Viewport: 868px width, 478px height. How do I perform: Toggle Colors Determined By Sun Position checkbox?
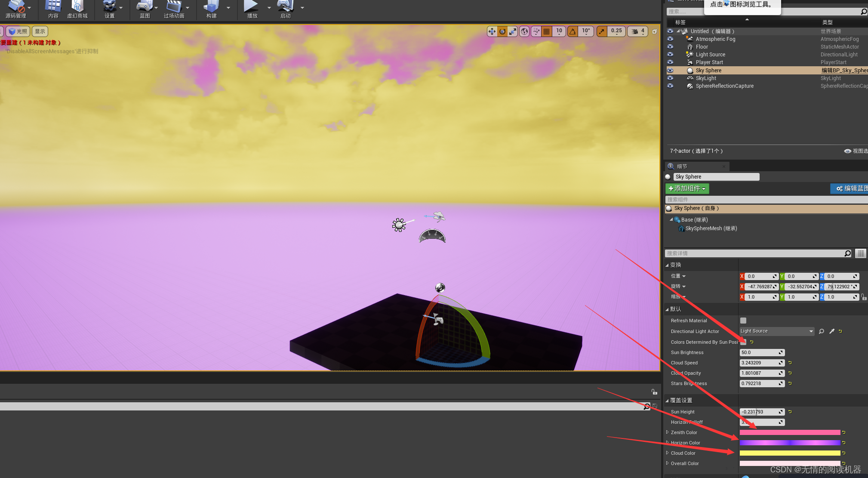(743, 342)
